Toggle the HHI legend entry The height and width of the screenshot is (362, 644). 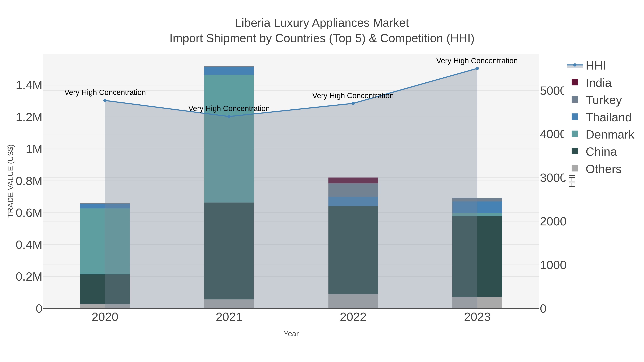point(586,66)
